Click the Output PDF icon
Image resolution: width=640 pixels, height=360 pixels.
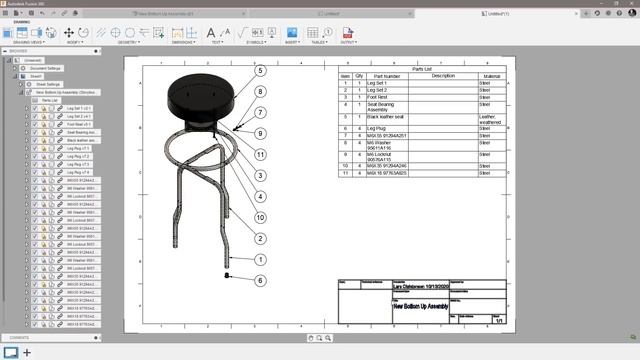point(348,33)
